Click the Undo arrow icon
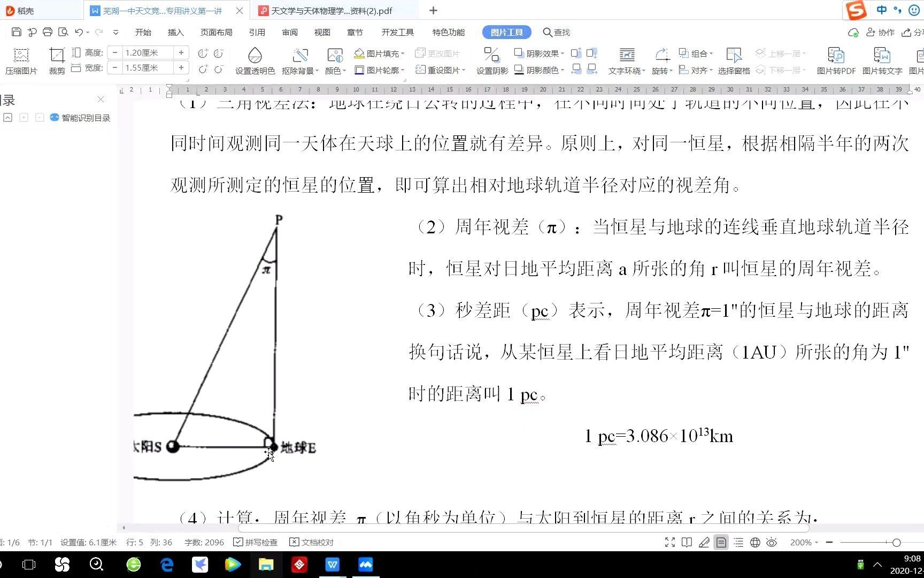 click(79, 32)
